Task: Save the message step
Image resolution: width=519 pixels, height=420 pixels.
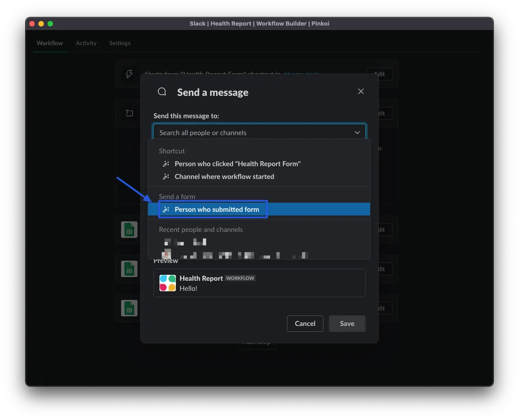Action: tap(347, 324)
